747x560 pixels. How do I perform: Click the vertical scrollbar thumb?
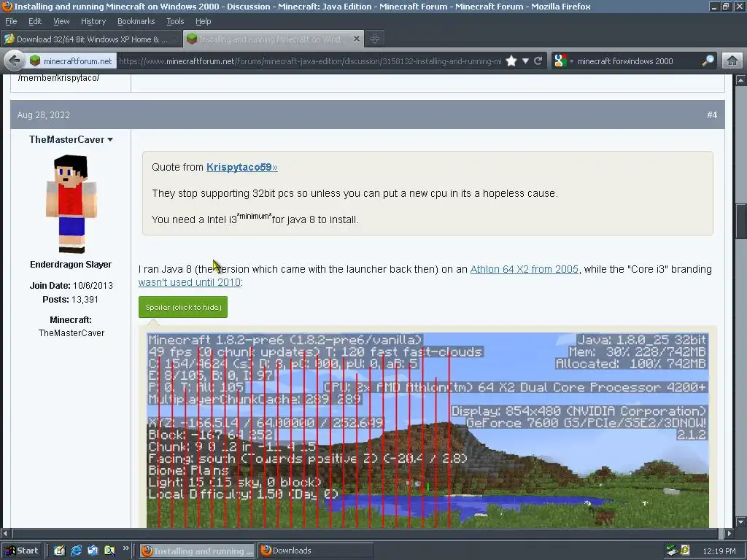(x=740, y=222)
